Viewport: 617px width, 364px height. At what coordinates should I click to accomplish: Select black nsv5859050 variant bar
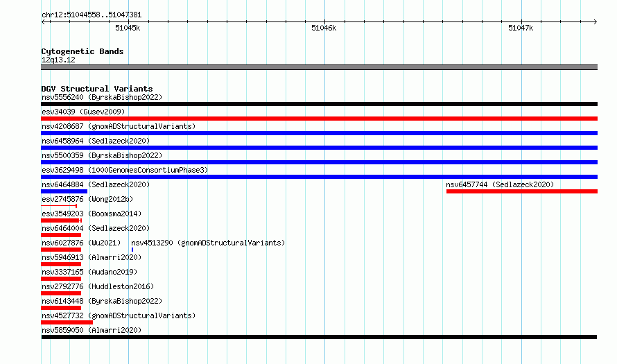click(x=319, y=337)
